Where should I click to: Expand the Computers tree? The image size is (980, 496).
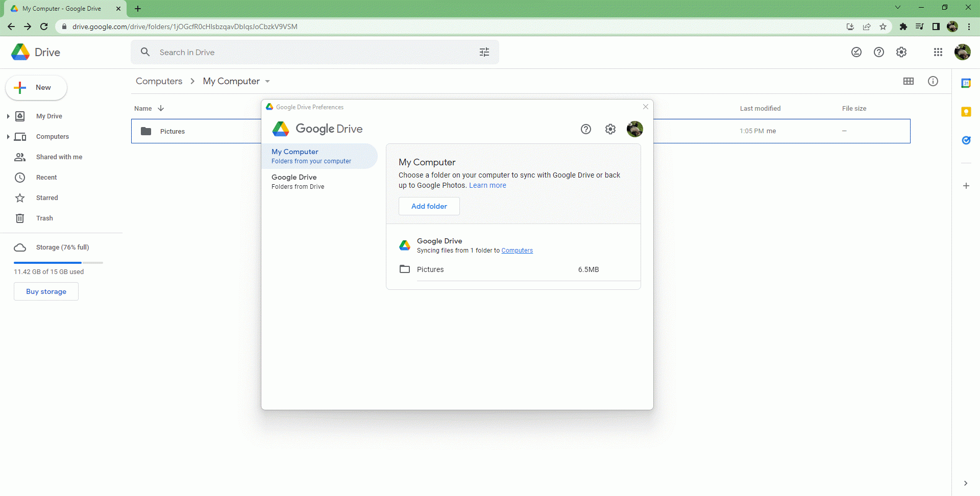[x=8, y=137]
